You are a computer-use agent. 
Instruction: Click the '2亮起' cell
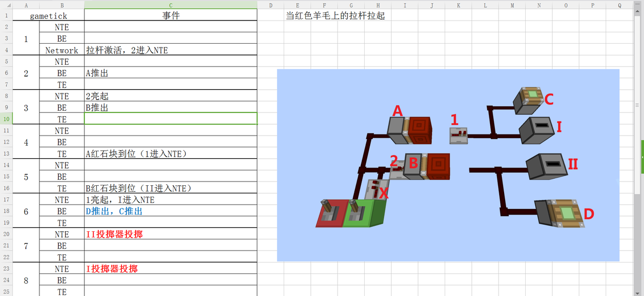click(x=171, y=96)
